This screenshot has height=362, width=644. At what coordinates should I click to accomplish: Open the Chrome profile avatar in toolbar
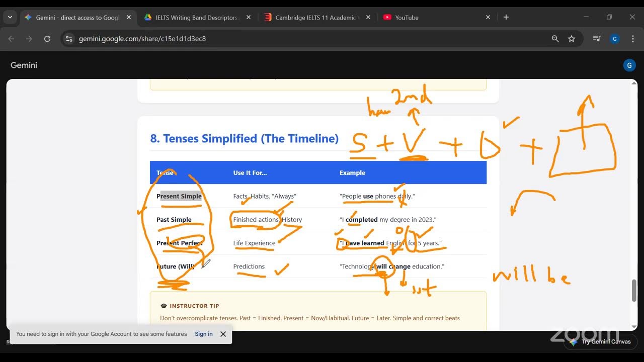coord(614,39)
